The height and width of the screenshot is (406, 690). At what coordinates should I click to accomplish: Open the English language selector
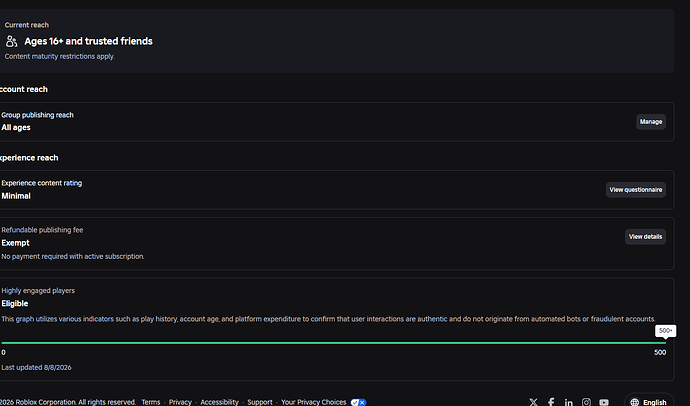pos(649,402)
